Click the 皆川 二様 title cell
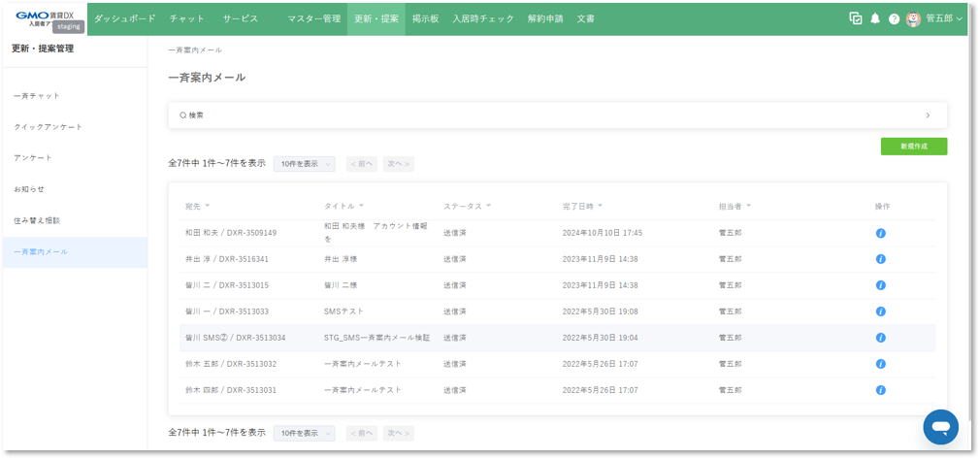Screen dimensions: 980x459 tap(341, 285)
